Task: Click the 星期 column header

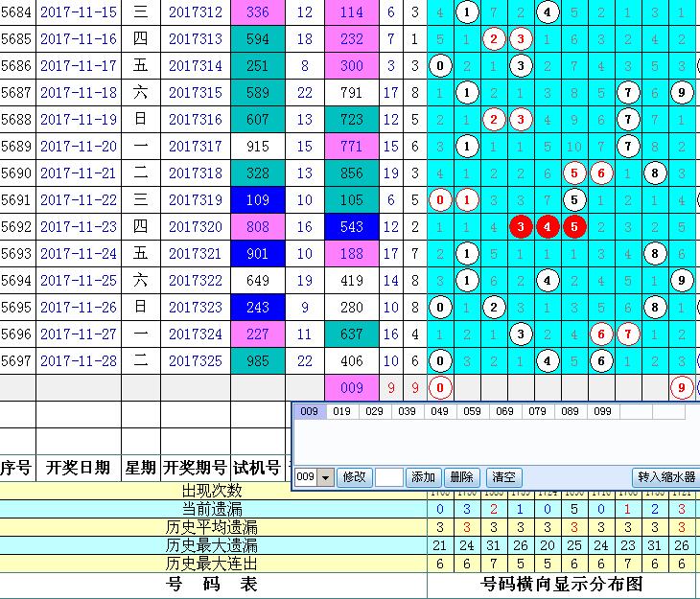Action: [140, 469]
